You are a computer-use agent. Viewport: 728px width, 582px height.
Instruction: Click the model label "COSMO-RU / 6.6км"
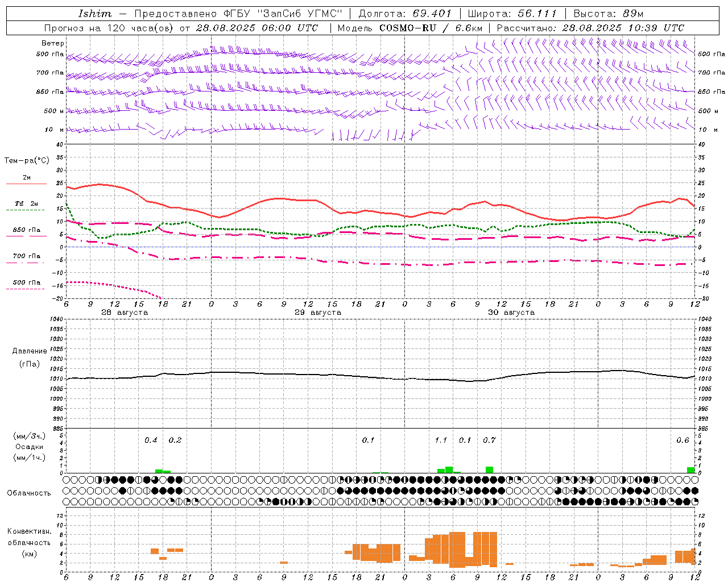[x=431, y=28]
